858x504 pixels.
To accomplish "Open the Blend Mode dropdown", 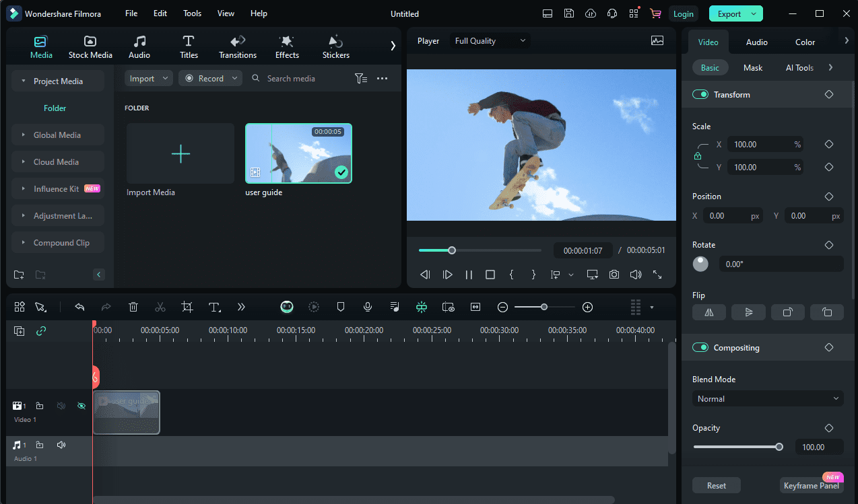I will pyautogui.click(x=767, y=398).
